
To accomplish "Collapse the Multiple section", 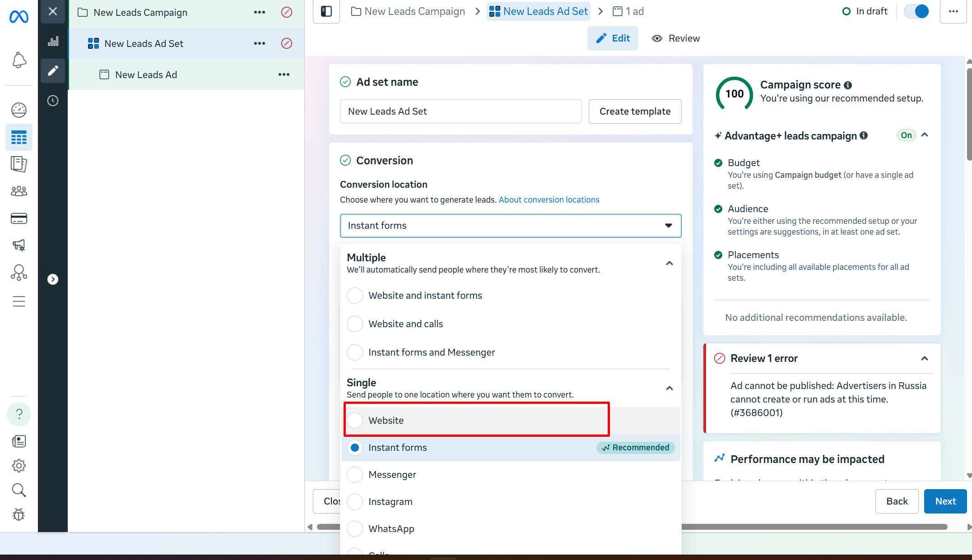I will (x=670, y=264).
